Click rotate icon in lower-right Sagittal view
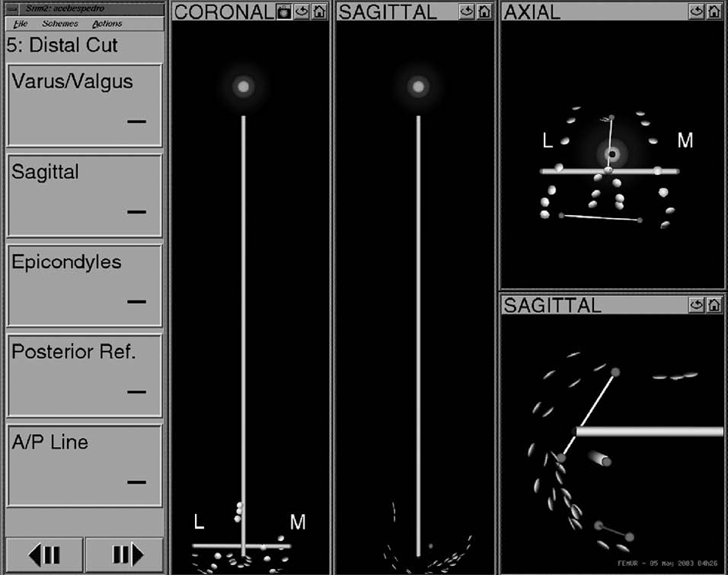728x575 pixels. pyautogui.click(x=696, y=305)
